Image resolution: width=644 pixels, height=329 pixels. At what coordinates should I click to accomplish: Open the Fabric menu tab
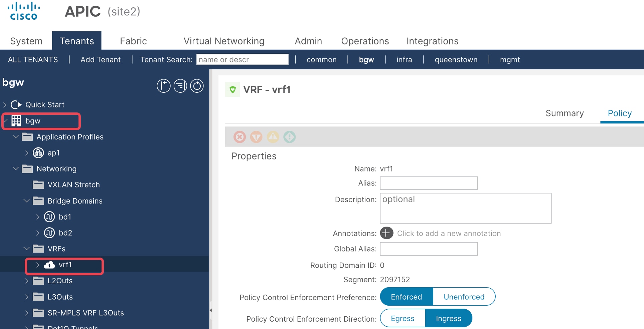[133, 41]
